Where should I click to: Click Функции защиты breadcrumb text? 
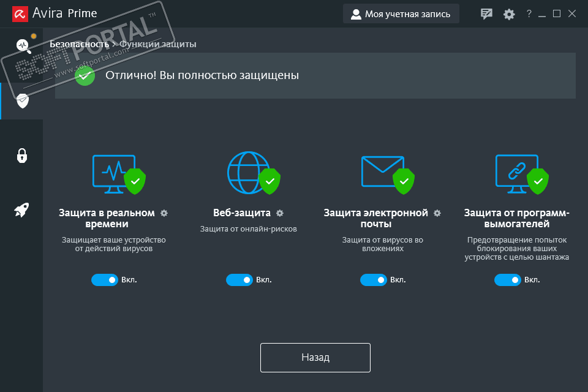pos(158,44)
